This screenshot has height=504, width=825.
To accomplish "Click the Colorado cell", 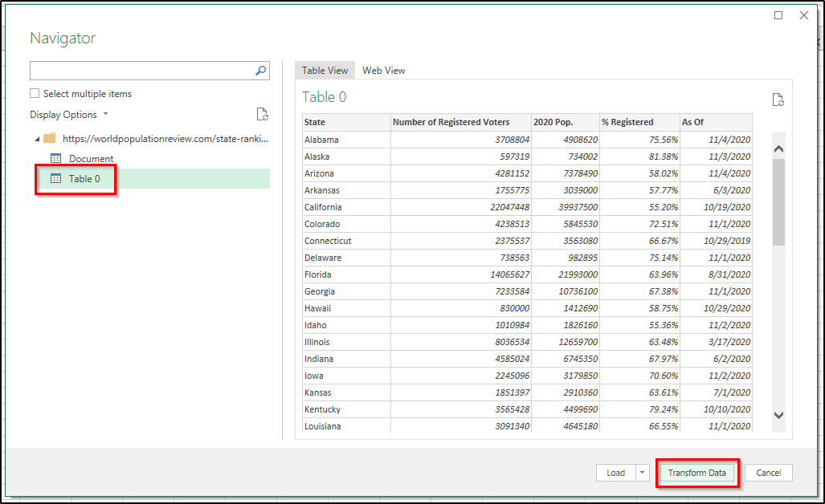I will (346, 224).
